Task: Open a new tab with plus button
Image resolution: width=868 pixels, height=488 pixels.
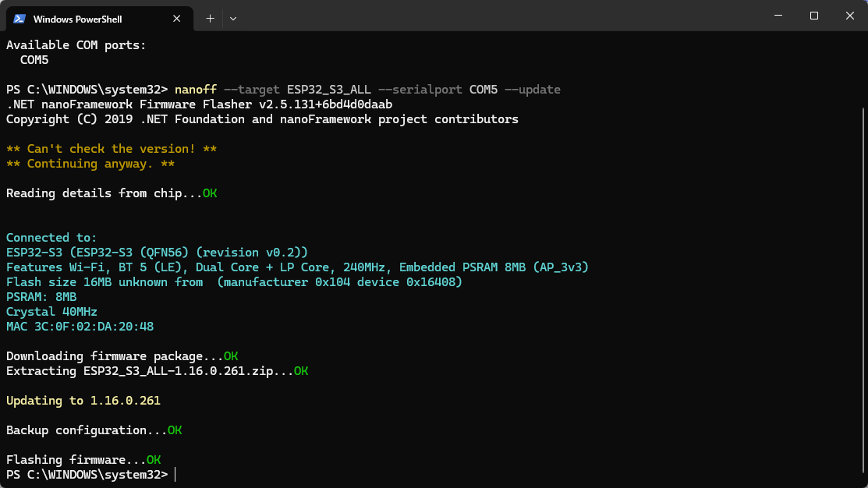Action: [210, 18]
